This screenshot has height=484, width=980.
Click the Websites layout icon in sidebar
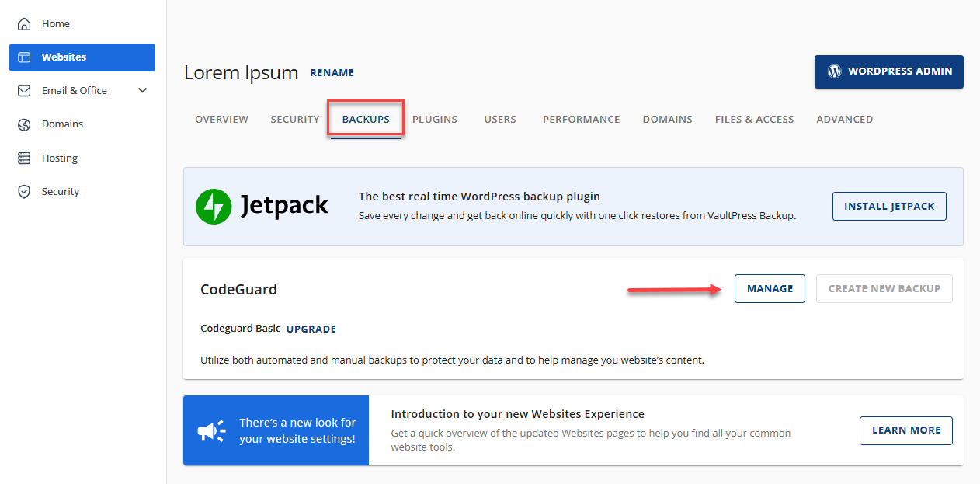pyautogui.click(x=24, y=57)
